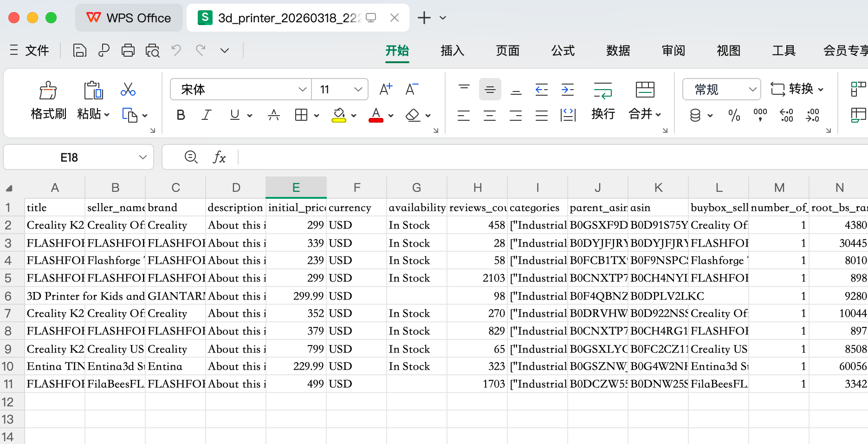868x444 pixels.
Task: Click the currency format icon
Action: [x=695, y=115]
